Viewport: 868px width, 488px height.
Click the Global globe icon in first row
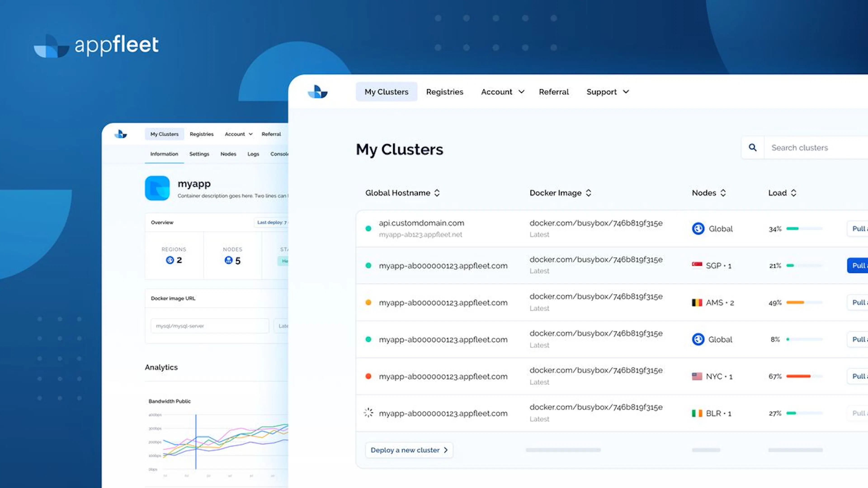(x=698, y=229)
